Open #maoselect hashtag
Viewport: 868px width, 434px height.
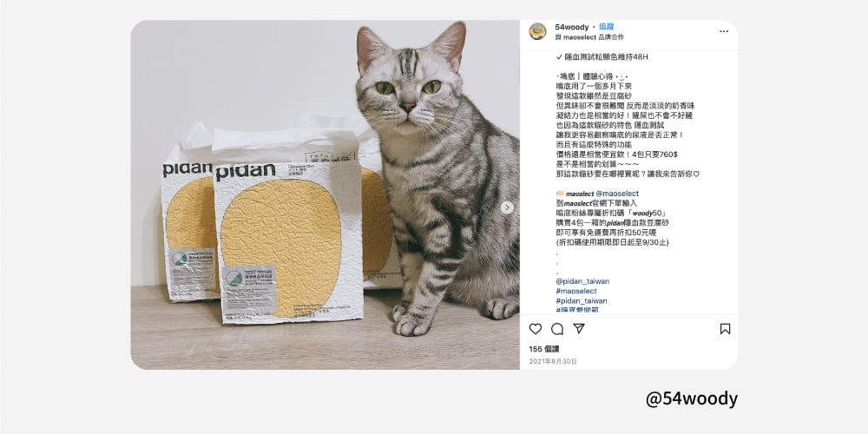click(x=576, y=291)
